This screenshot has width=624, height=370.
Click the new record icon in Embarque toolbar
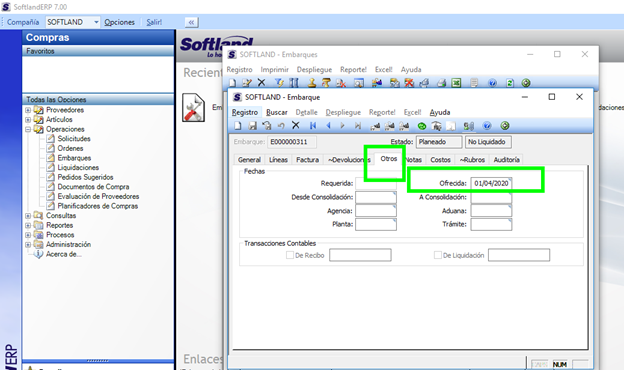[x=238, y=126]
